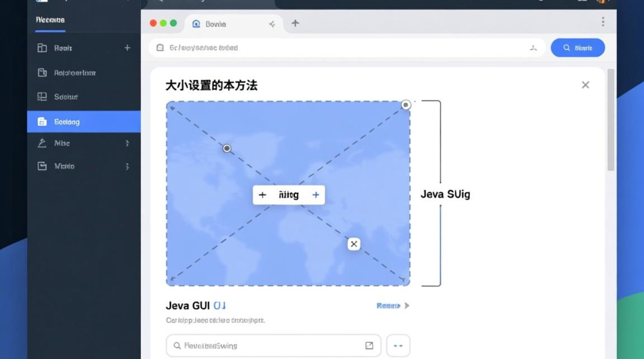This screenshot has width=644, height=359.
Task: Click the top-right resize handle on the selection
Action: pyautogui.click(x=405, y=104)
